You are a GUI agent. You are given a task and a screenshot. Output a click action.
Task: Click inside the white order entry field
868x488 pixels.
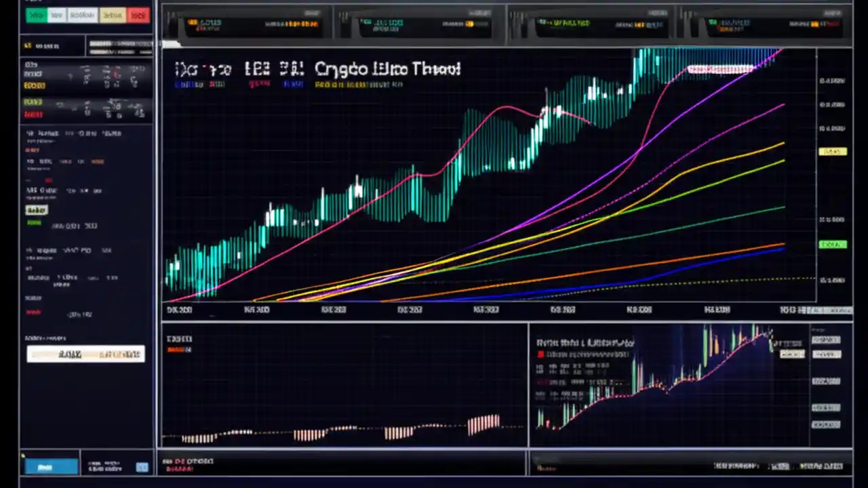[x=85, y=354]
